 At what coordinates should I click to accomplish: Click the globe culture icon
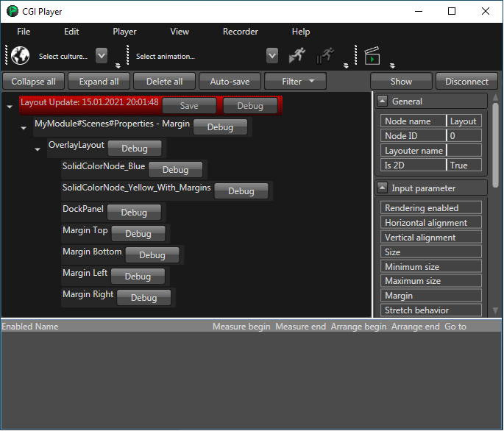(x=20, y=56)
